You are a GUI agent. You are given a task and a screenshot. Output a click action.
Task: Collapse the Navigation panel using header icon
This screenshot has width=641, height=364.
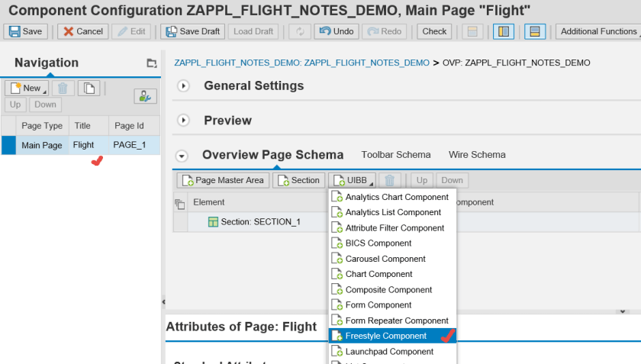click(x=151, y=63)
